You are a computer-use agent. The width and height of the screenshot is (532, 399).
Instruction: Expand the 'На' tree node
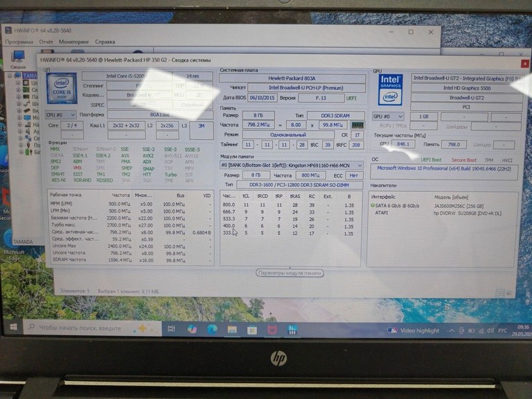(x=19, y=125)
